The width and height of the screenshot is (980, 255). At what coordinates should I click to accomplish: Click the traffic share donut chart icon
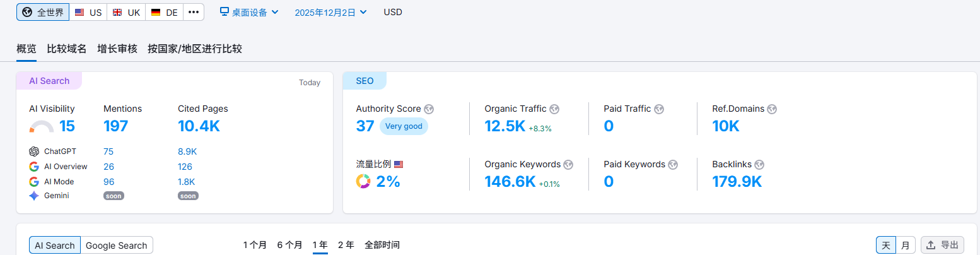pyautogui.click(x=363, y=182)
